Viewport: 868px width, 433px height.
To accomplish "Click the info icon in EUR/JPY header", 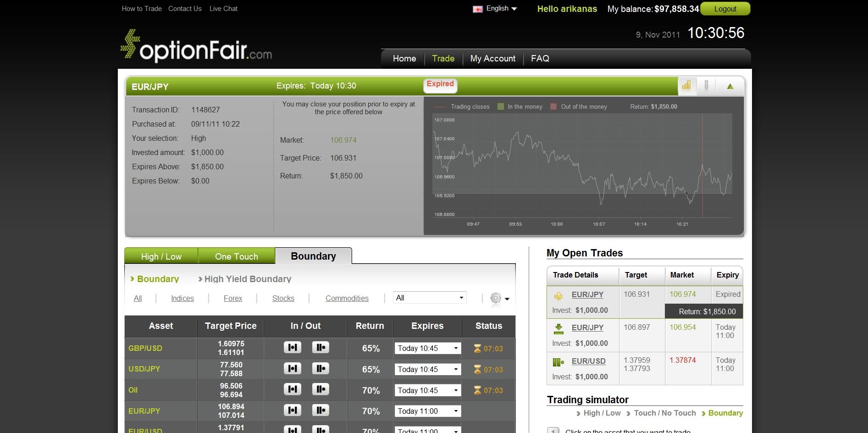I will [706, 85].
